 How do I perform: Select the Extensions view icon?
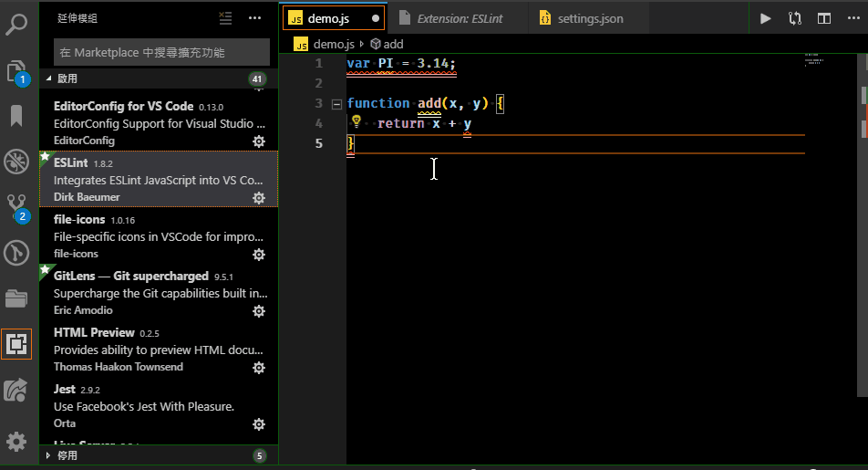pyautogui.click(x=16, y=344)
